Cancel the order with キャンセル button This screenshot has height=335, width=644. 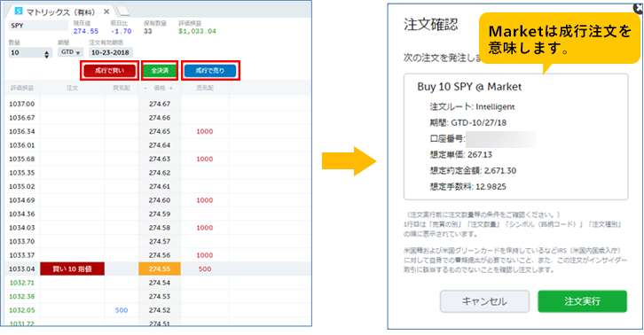pyautogui.click(x=484, y=301)
